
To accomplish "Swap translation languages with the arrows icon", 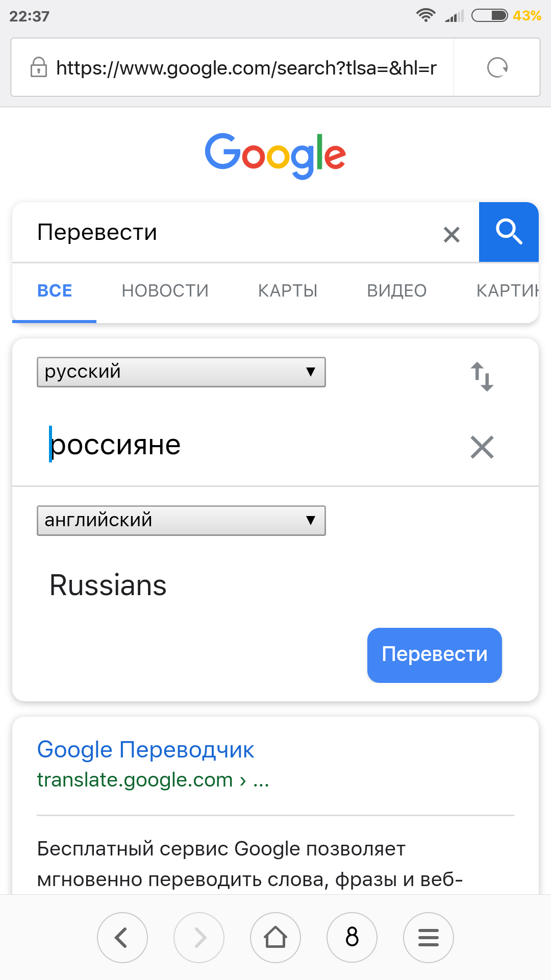I will pos(482,377).
